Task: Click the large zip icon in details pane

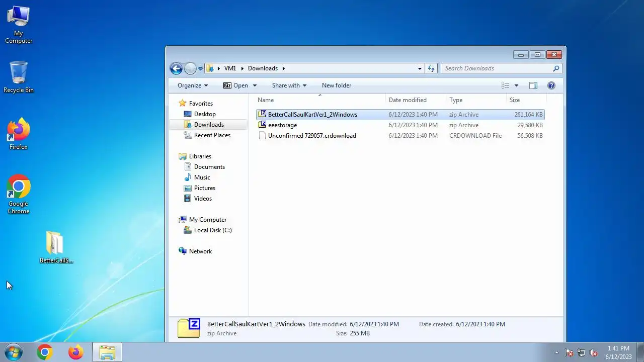Action: click(x=189, y=328)
